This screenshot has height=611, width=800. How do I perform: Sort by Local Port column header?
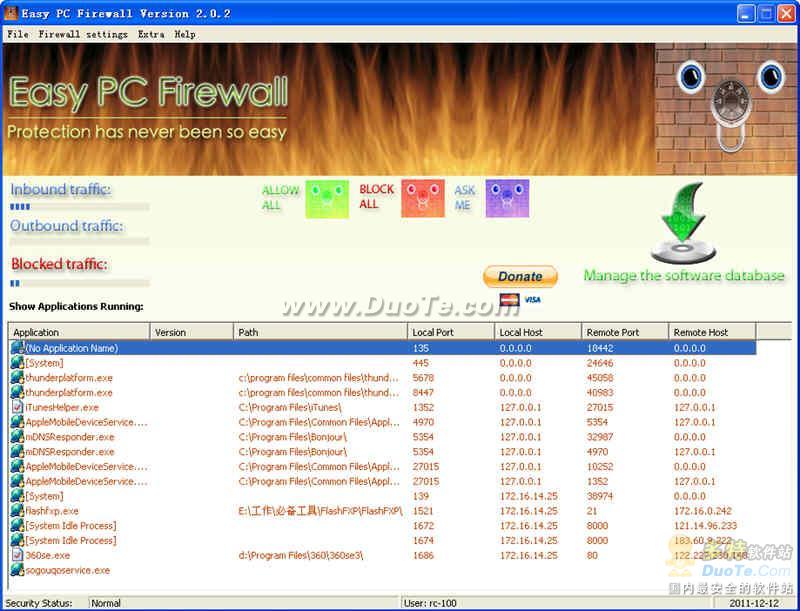451,332
